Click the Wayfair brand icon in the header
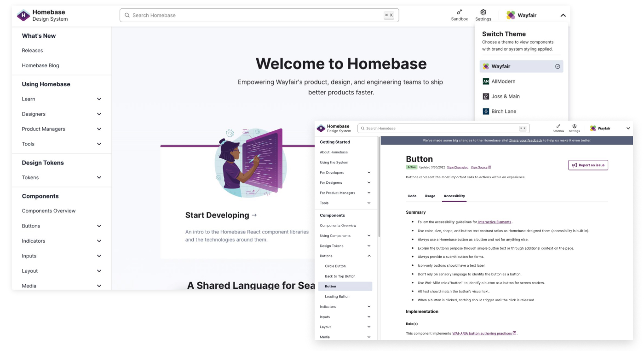The width and height of the screenshot is (644, 351). (x=511, y=15)
